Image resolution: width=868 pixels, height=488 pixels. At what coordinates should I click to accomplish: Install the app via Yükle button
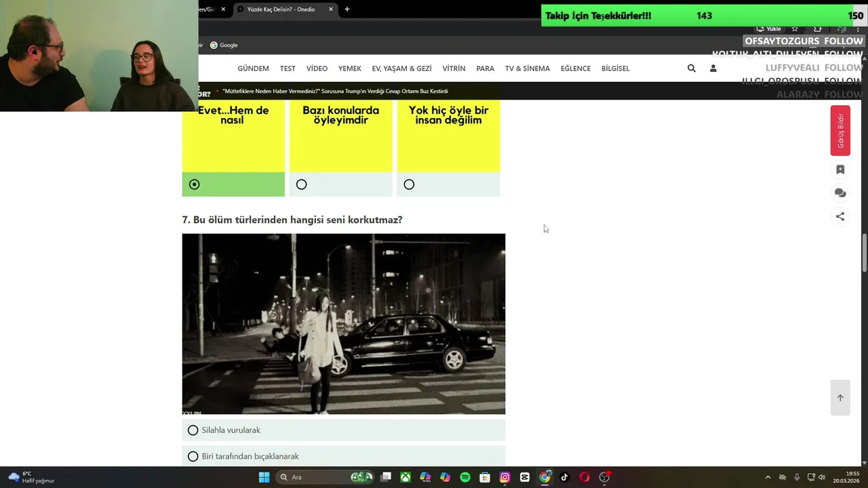click(x=769, y=28)
